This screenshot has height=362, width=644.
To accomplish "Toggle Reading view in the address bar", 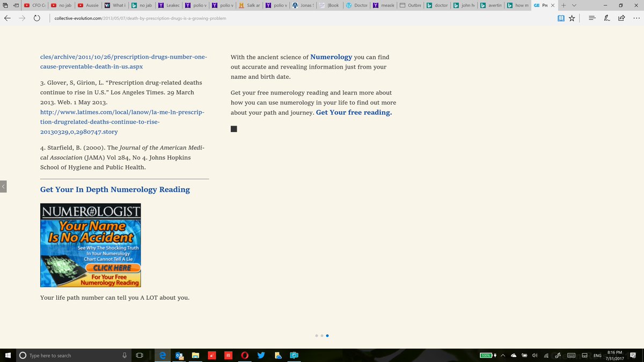I will (561, 18).
